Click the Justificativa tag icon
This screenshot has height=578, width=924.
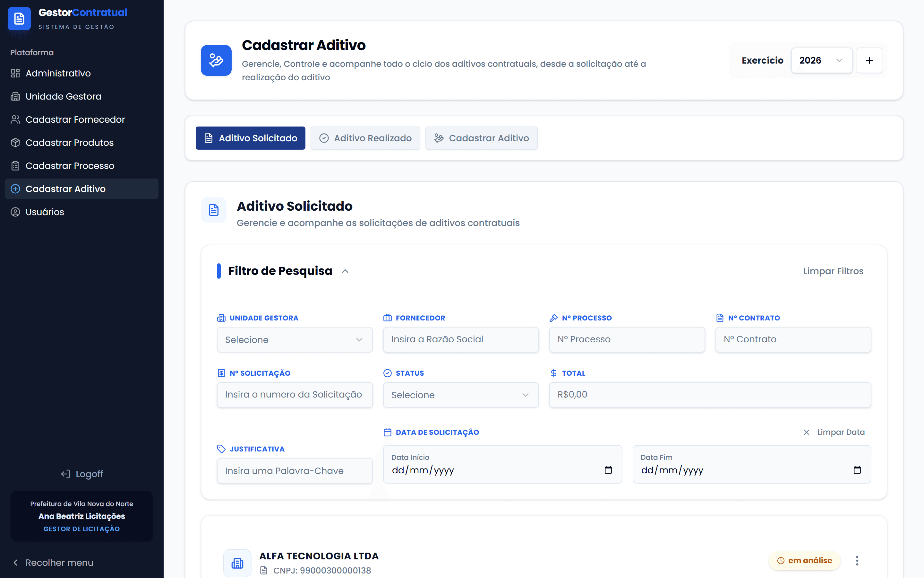tap(221, 449)
